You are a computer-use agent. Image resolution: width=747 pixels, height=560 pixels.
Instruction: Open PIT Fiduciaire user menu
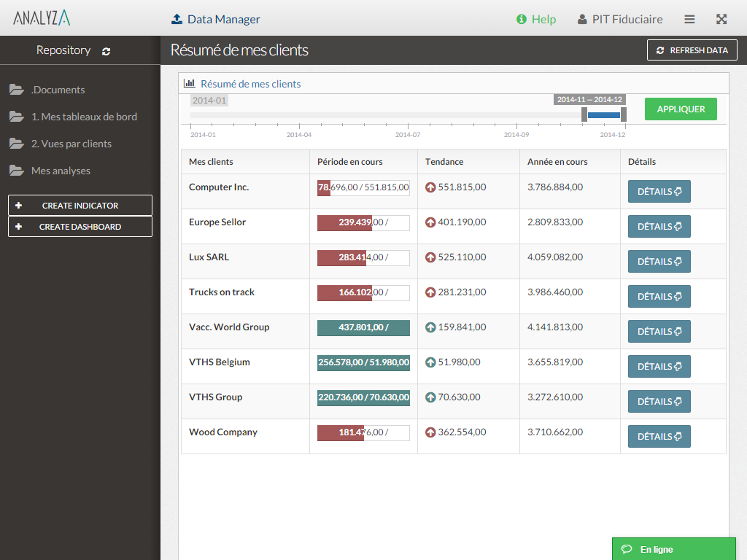point(620,20)
